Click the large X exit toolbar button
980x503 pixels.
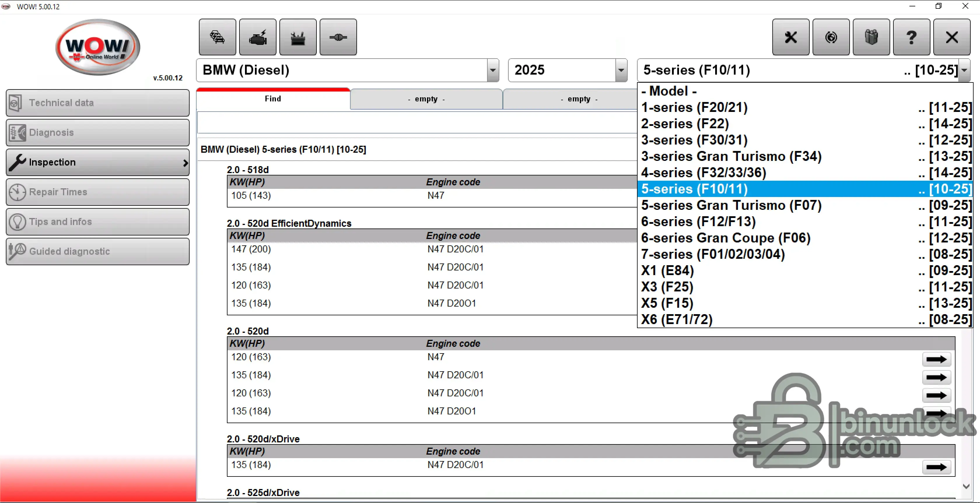952,37
